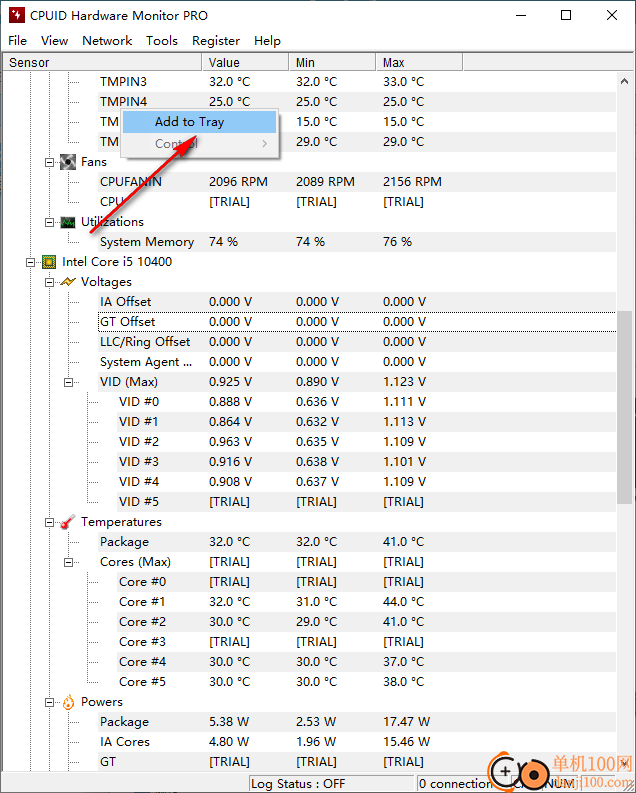Viewport: 636px width, 793px height.
Task: Select the VID #1 row
Action: tap(367, 422)
